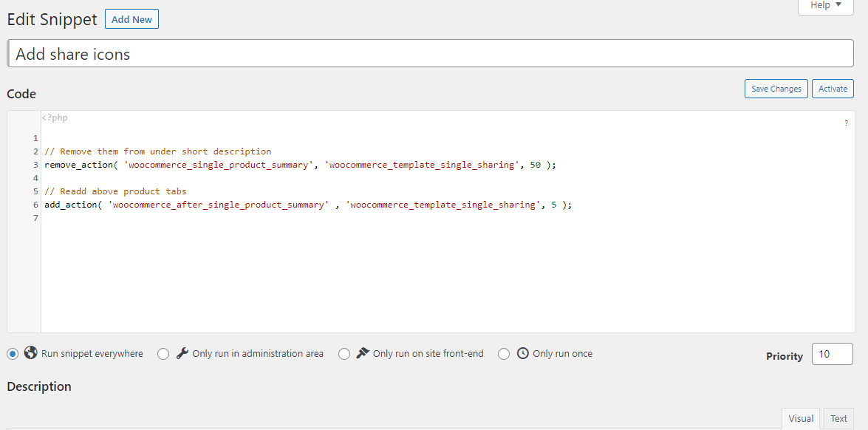Switch to the Visual editor tab
Screen dimensions: 868x430
801,418
